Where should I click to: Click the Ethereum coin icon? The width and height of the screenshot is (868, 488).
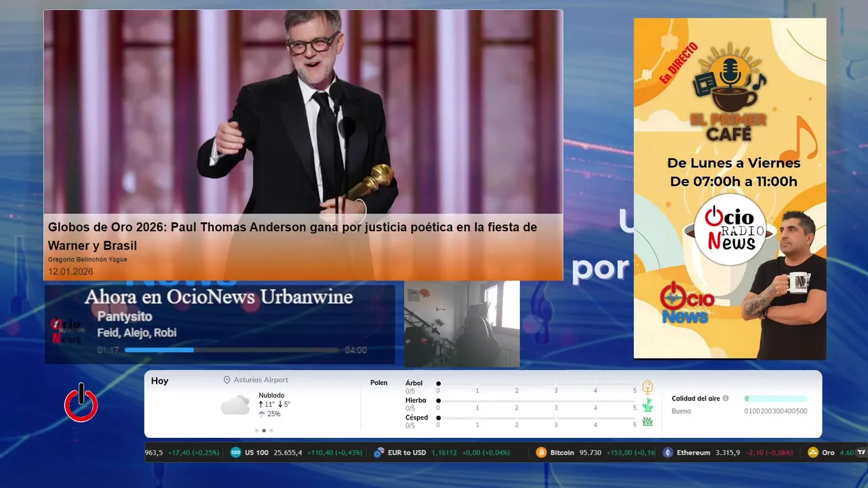point(668,453)
